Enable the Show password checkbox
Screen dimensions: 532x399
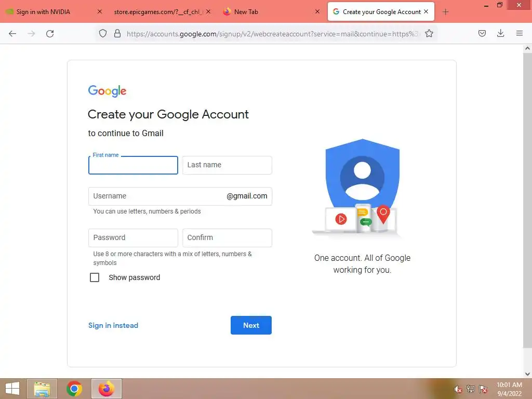click(95, 277)
